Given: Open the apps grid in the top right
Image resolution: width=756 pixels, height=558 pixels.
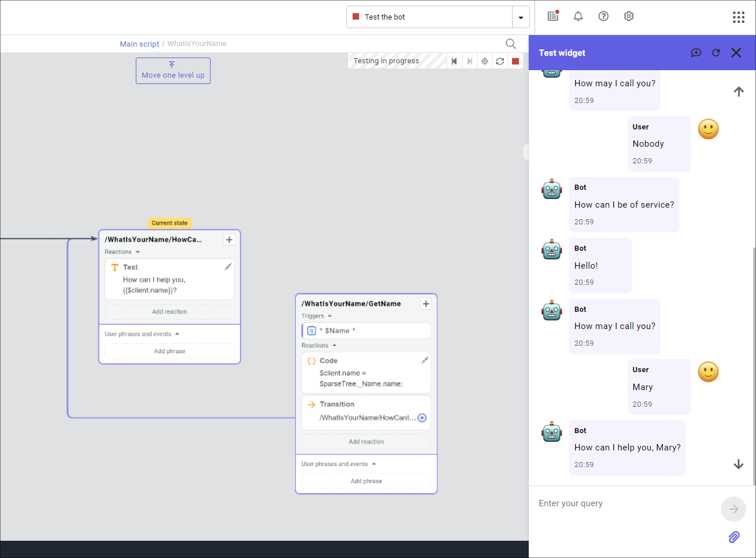Looking at the screenshot, I should pos(738,17).
